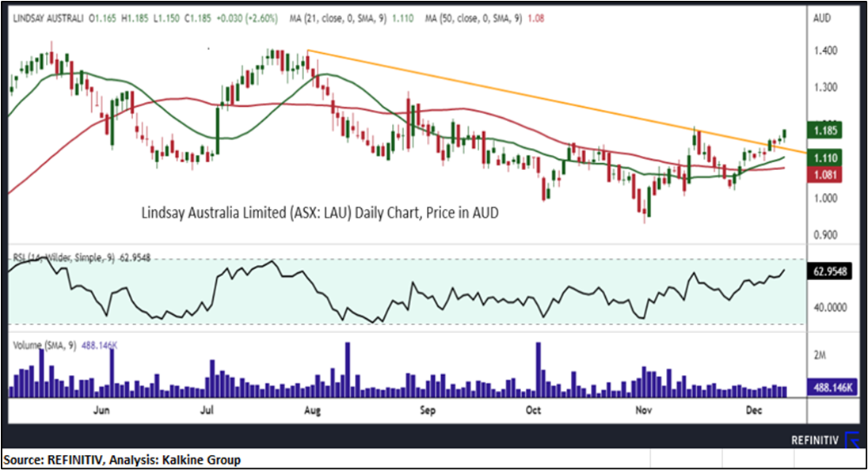The width and height of the screenshot is (868, 470).
Task: Click the Dec date axis label
Action: [754, 411]
